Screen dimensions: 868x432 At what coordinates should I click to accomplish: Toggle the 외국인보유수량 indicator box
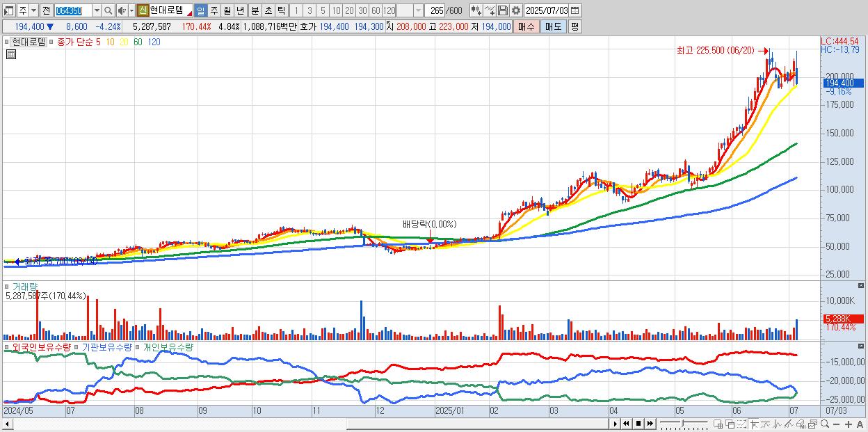click(x=7, y=346)
